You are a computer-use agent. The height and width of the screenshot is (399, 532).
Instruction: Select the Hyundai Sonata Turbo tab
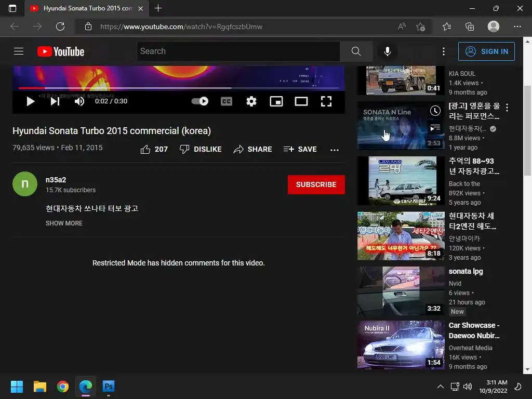tap(87, 8)
